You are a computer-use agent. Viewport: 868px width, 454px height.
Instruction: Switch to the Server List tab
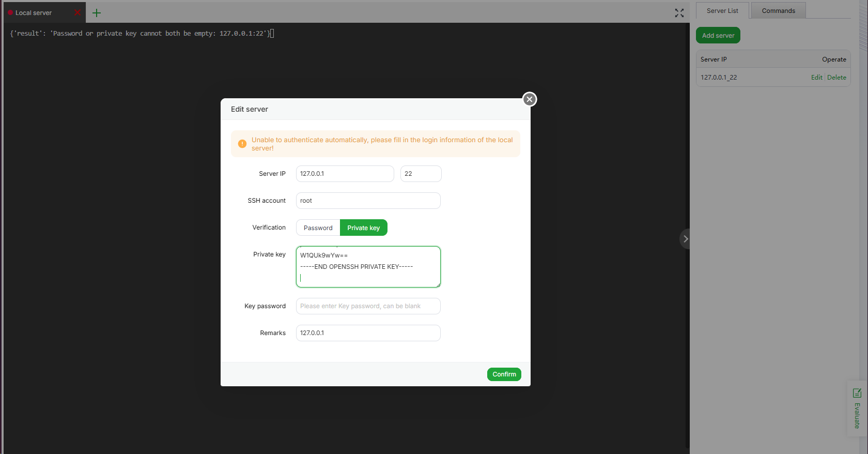(x=722, y=11)
